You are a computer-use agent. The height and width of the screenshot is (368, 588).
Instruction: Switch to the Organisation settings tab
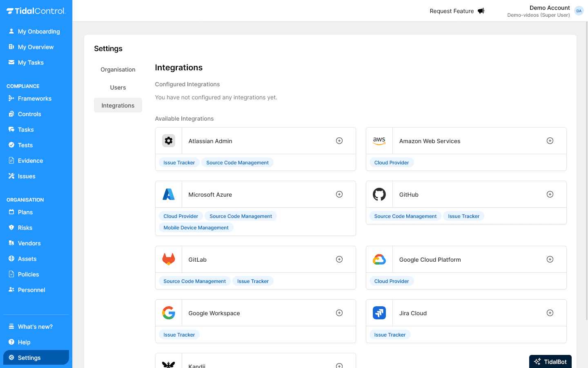point(118,69)
